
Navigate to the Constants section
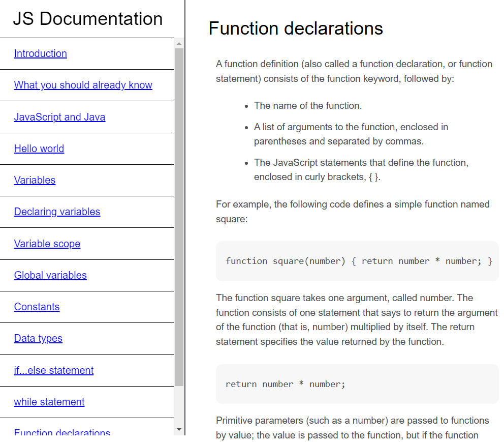coord(37,307)
